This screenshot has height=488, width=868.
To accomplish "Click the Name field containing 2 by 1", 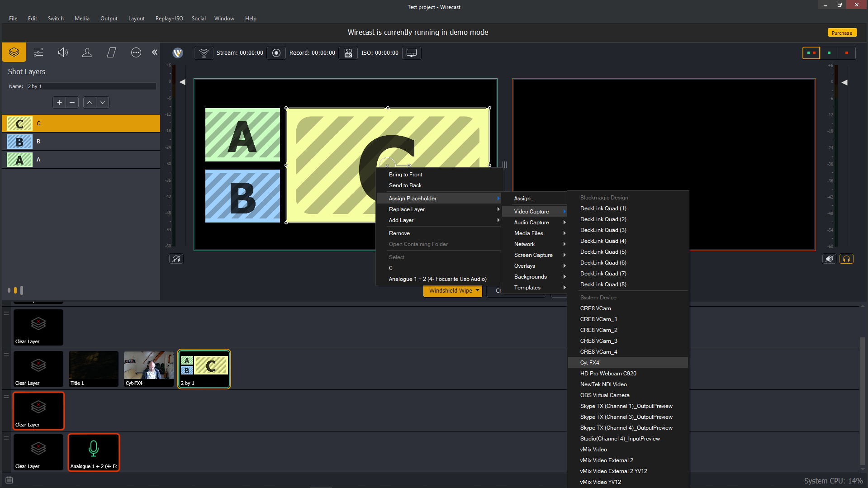I will [91, 86].
